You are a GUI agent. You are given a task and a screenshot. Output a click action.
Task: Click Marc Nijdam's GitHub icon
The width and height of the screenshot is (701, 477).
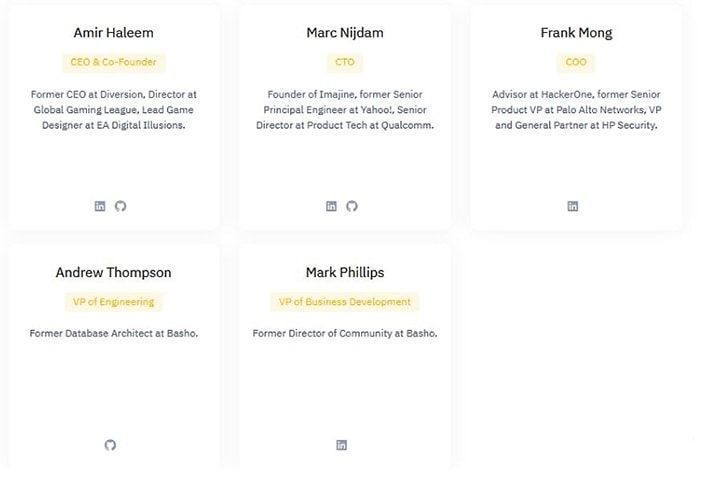[352, 206]
